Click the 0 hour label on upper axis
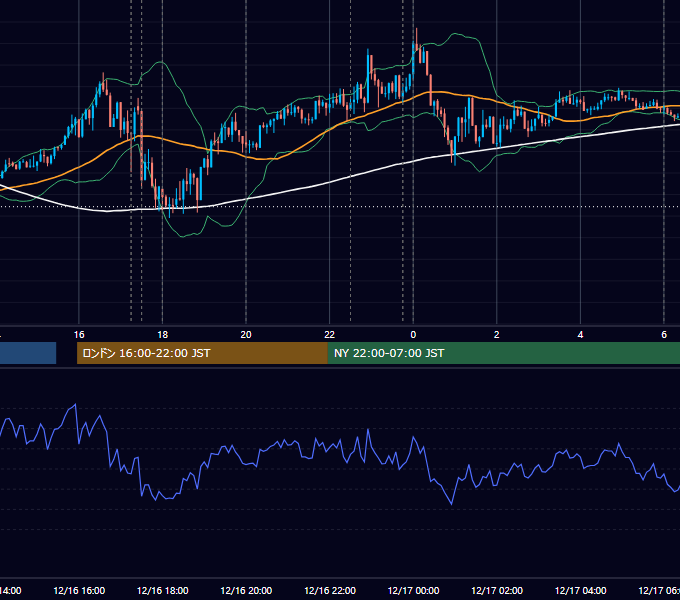 click(x=413, y=334)
